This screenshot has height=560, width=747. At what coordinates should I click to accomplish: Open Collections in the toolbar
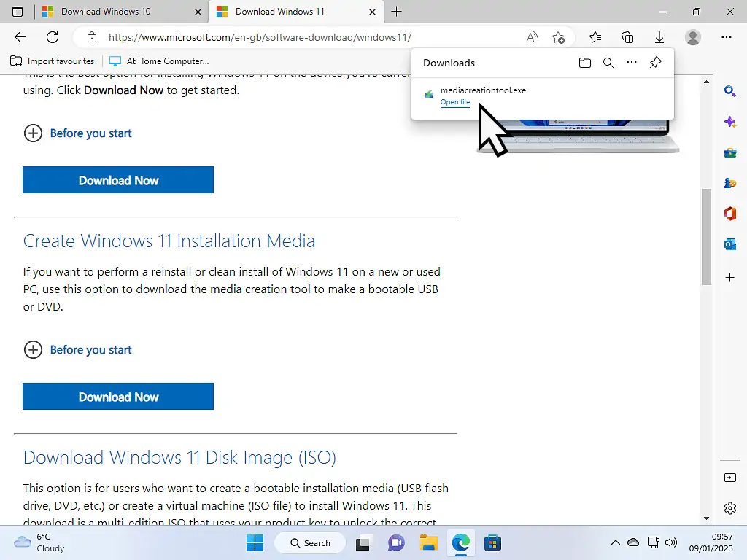point(627,36)
